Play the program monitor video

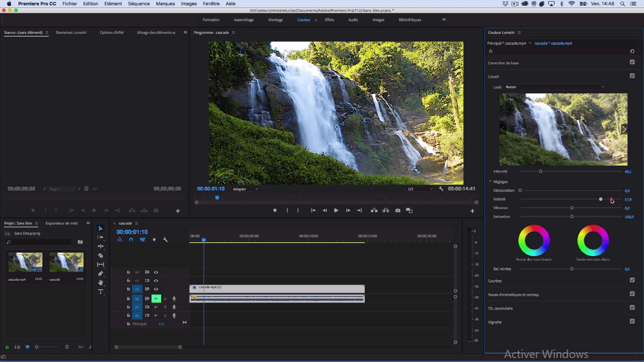tap(336, 210)
